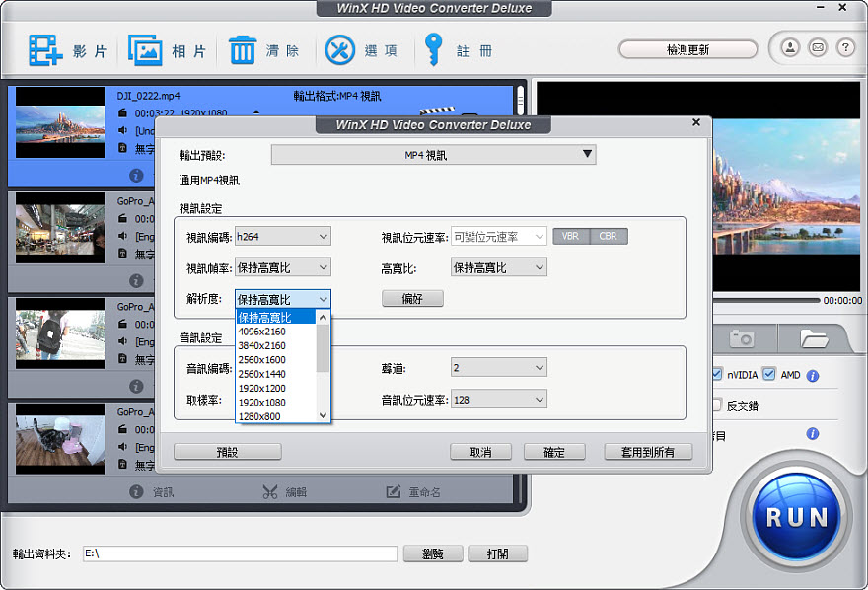Viewport: 868px width, 590px height.
Task: Open the output folder icon
Action: pos(814,338)
